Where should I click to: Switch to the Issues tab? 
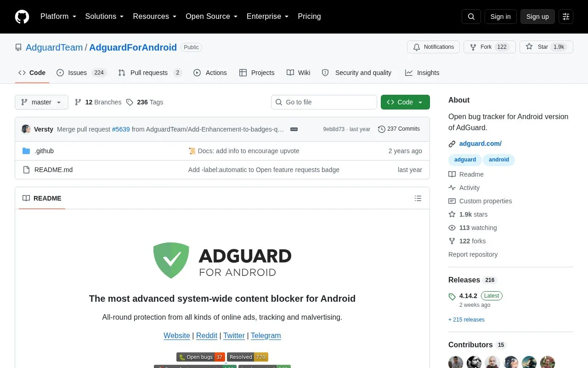81,73
